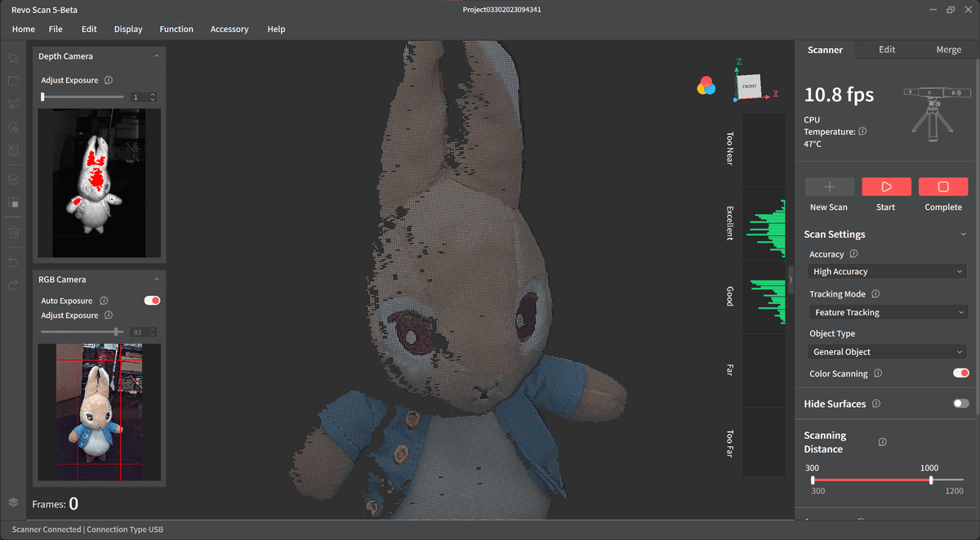Click the Frames: 0 counter
The height and width of the screenshot is (540, 980).
[56, 504]
